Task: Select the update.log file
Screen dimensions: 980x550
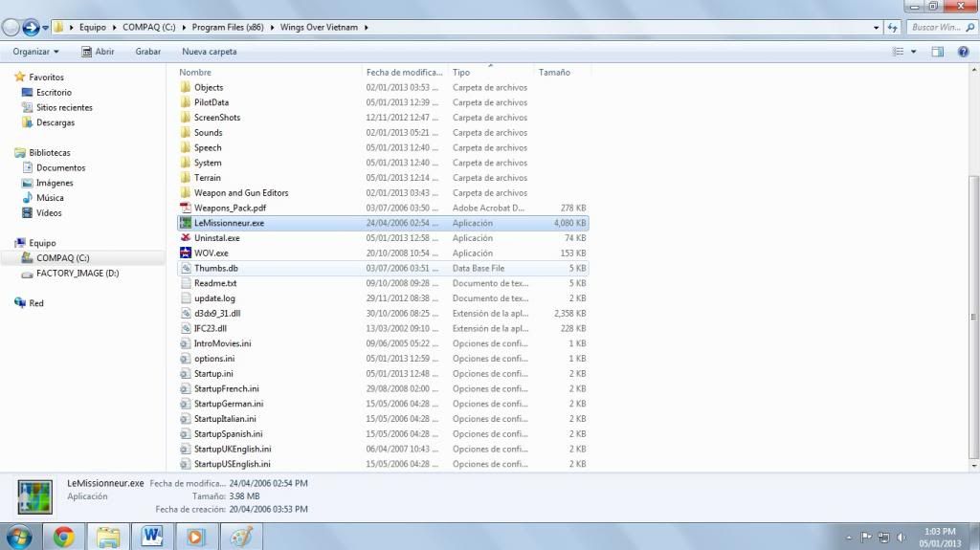Action: click(x=214, y=298)
